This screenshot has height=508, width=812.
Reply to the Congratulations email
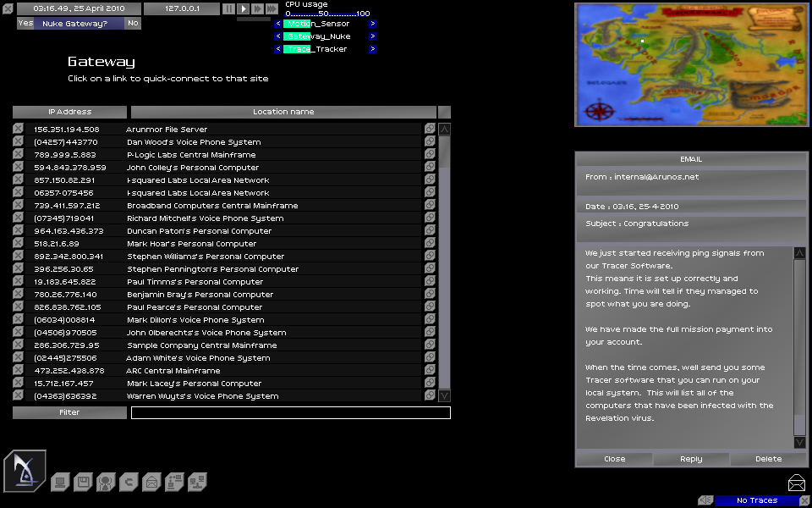tap(691, 459)
